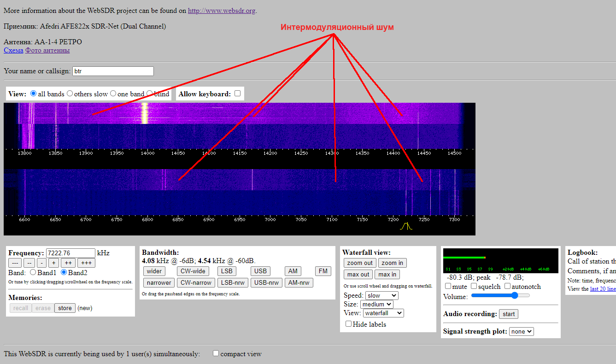Click the '--' frequency step down button
This screenshot has width=616, height=364.
coord(29,263)
